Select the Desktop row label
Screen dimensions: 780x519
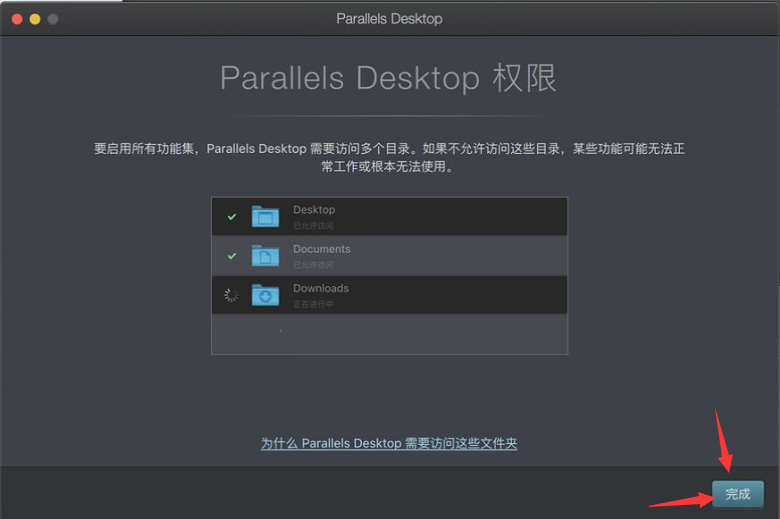[314, 209]
